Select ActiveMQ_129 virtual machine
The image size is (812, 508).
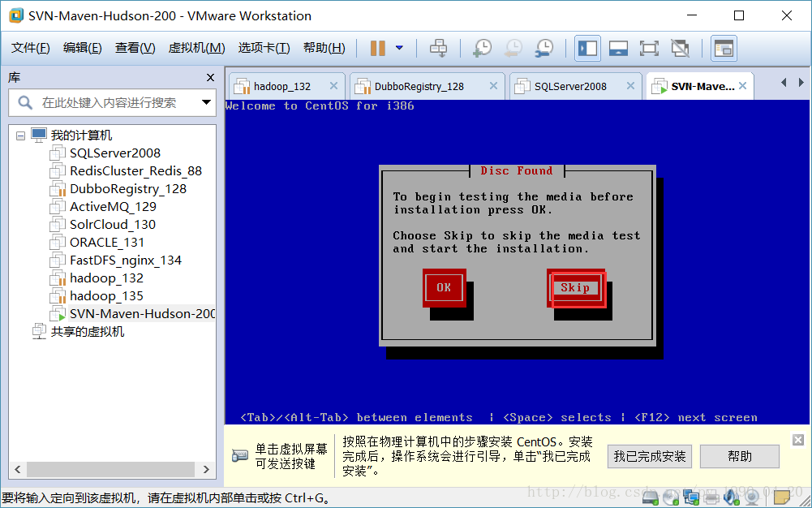pos(113,207)
